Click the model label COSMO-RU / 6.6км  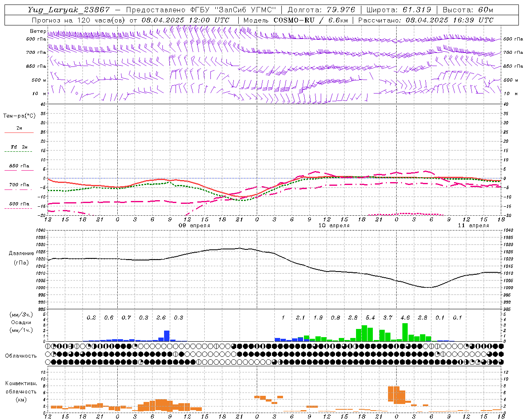310,20
